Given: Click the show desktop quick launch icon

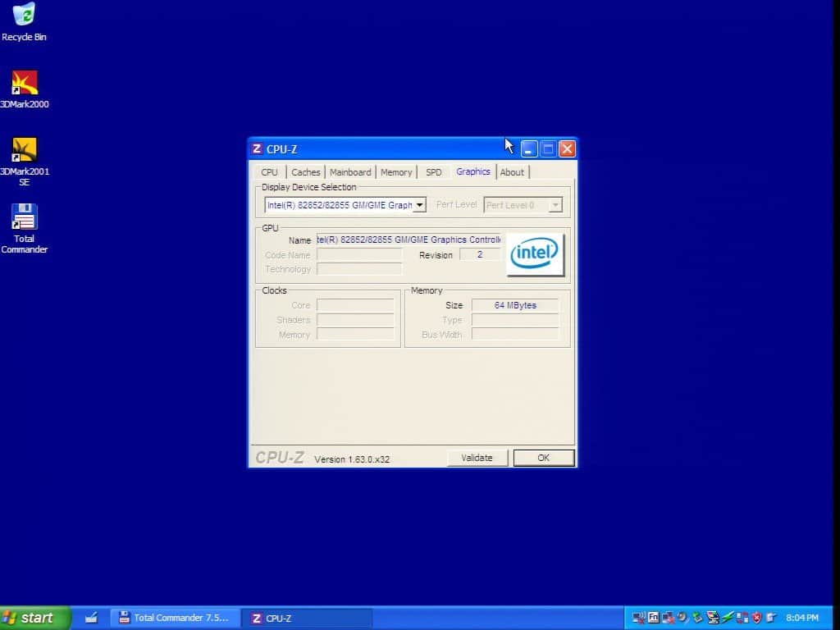Looking at the screenshot, I should point(91,618).
